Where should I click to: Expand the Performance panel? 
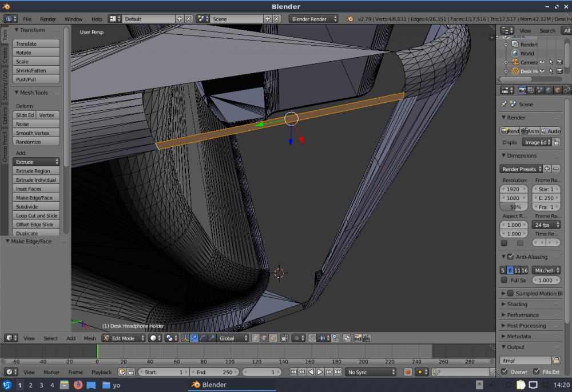[523, 315]
